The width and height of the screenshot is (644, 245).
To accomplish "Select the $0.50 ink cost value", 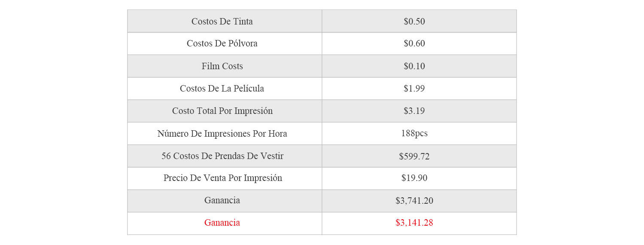I will click(414, 21).
